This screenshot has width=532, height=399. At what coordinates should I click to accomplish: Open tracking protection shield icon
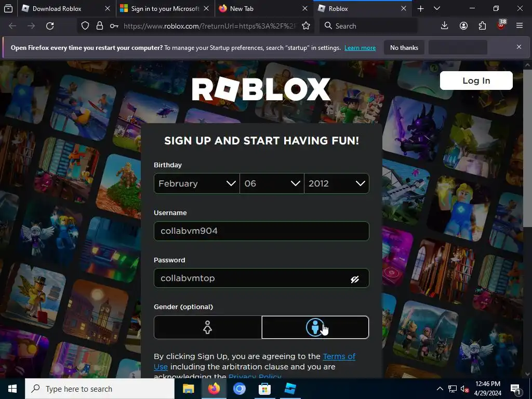85,26
